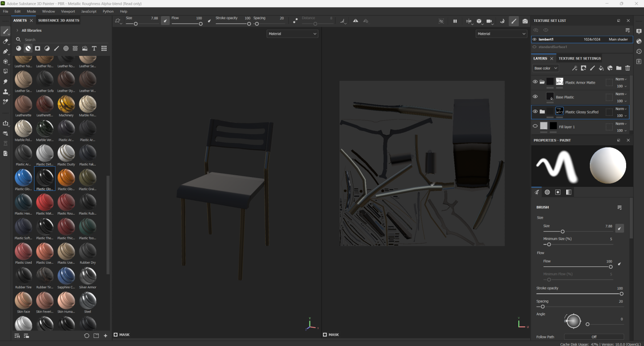Select the Paint brush tool in left toolbar
644x346 pixels.
(x=5, y=31)
